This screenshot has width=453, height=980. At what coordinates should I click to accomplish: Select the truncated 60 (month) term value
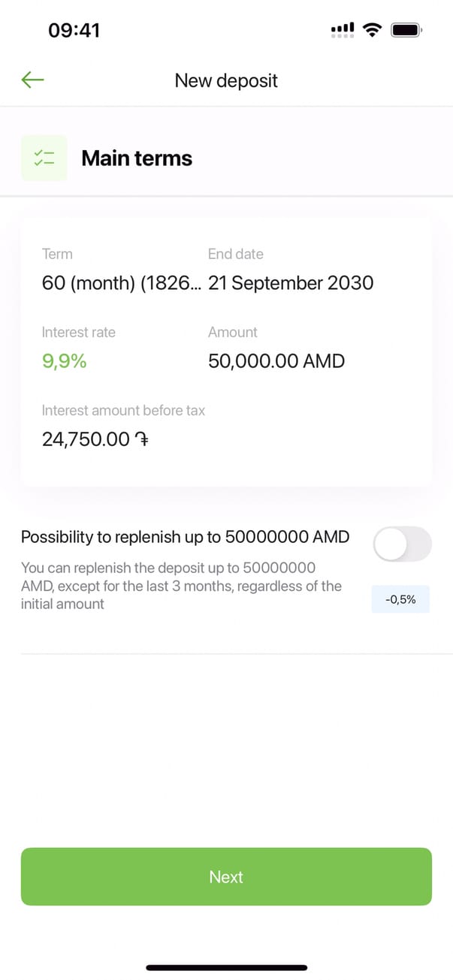click(121, 283)
